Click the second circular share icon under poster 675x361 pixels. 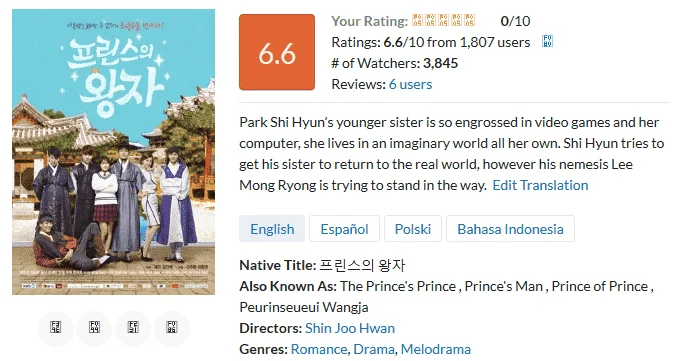[x=94, y=328]
